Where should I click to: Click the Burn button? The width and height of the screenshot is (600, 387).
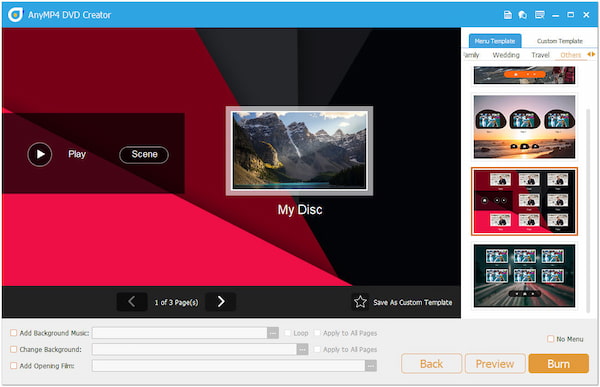(x=558, y=364)
